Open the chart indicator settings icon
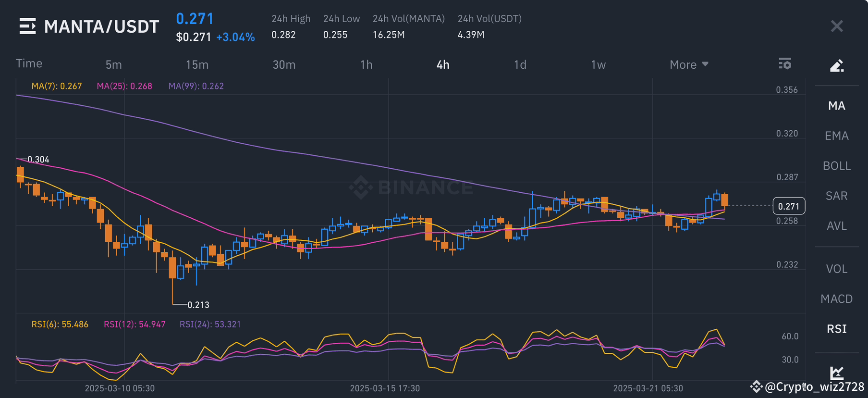 pos(785,63)
